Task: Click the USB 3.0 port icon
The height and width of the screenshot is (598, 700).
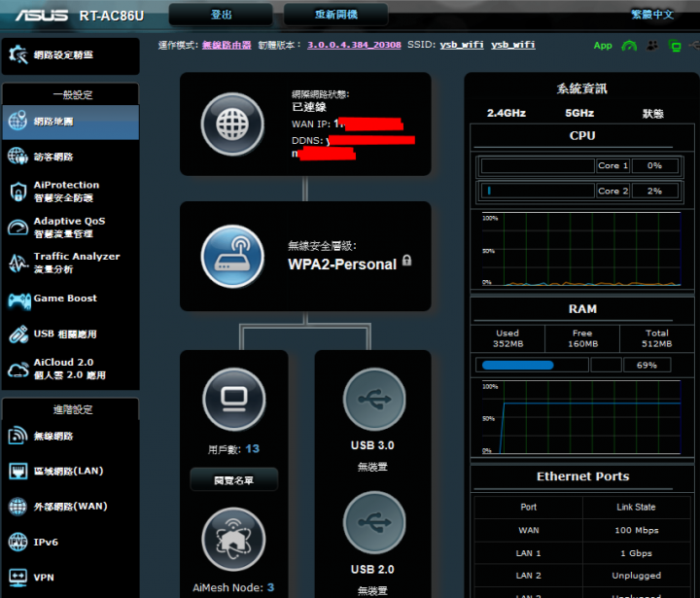Action: 374,400
